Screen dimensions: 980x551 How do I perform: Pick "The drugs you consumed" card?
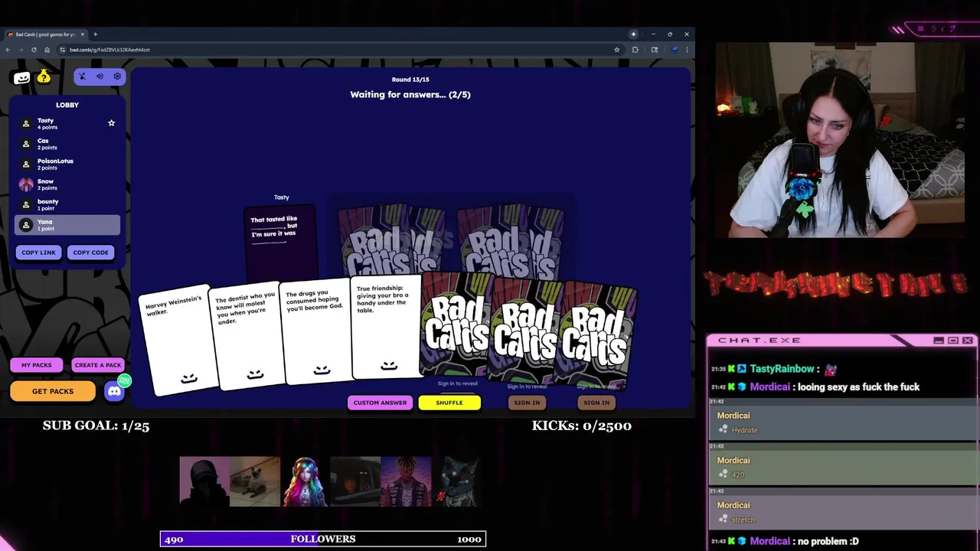(x=316, y=333)
